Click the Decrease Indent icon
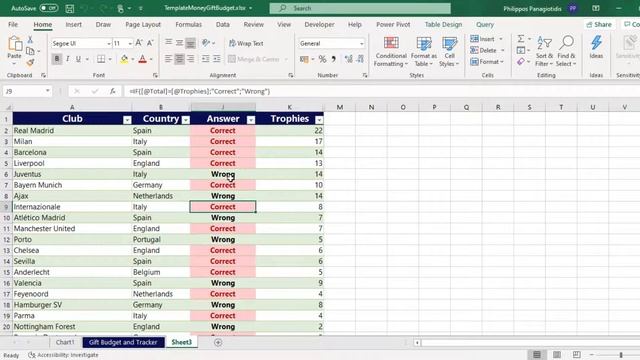The width and height of the screenshot is (640, 360). [205, 59]
